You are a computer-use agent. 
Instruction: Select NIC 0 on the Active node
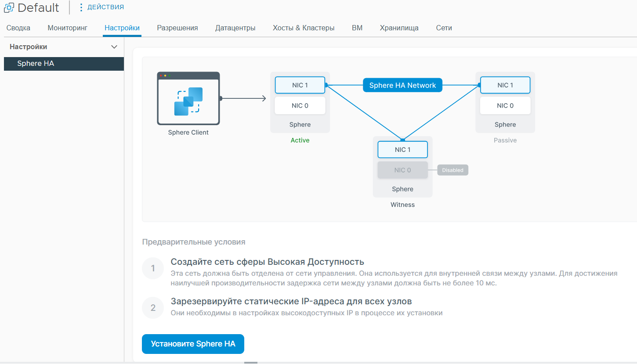[300, 105]
